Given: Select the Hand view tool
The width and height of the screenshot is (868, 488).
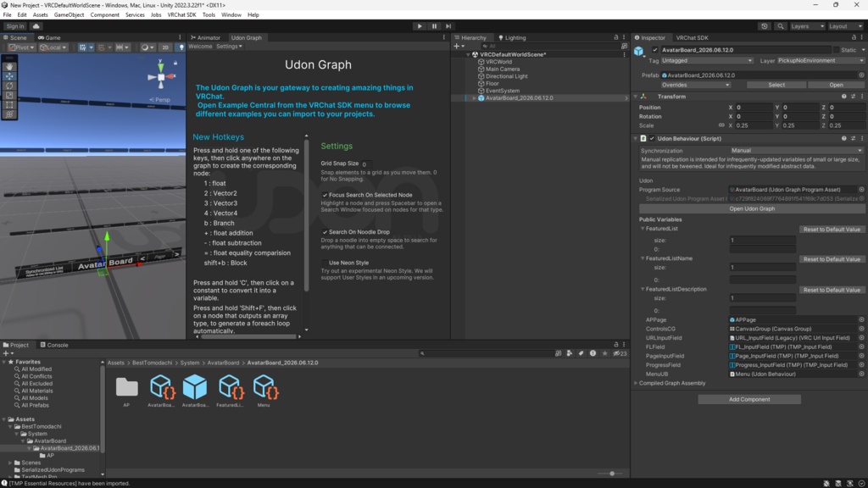Looking at the screenshot, I should pyautogui.click(x=9, y=66).
